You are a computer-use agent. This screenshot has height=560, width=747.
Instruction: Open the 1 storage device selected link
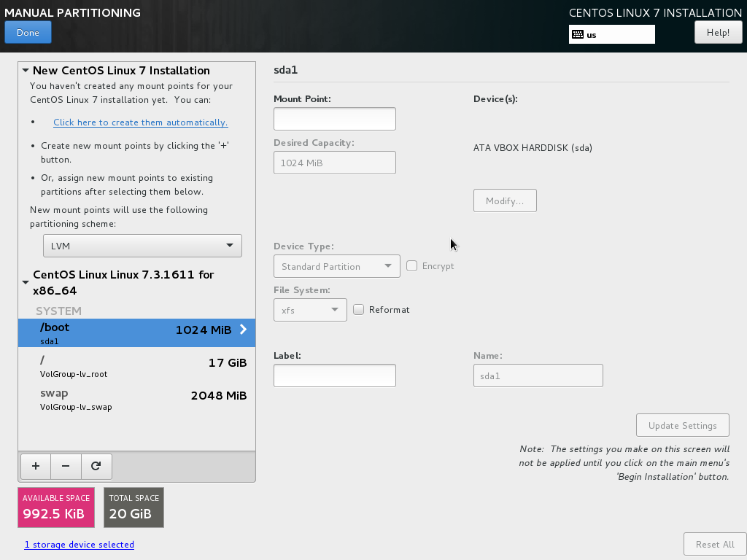(79, 544)
